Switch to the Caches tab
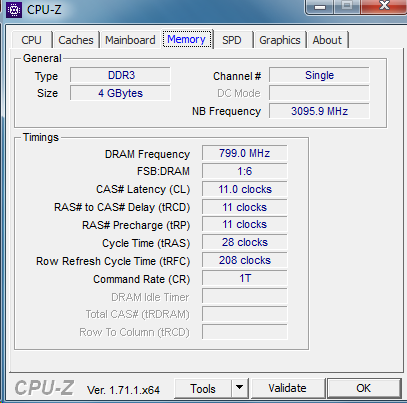407x403 pixels. (x=76, y=40)
